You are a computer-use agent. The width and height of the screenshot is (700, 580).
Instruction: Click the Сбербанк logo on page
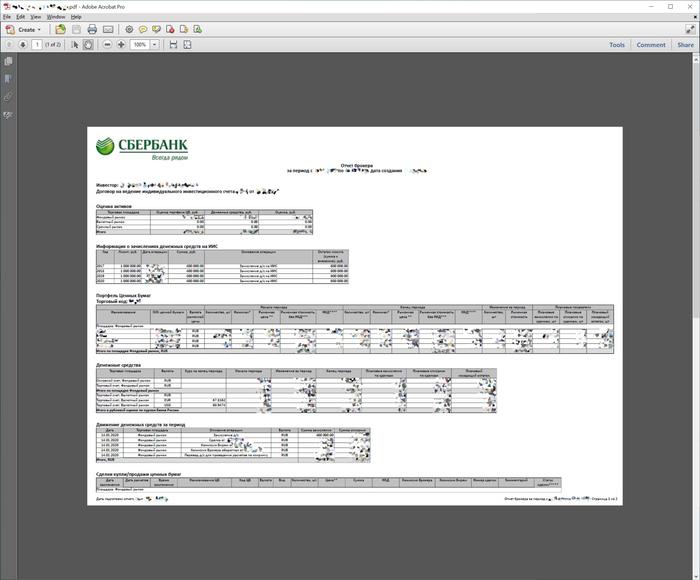142,149
